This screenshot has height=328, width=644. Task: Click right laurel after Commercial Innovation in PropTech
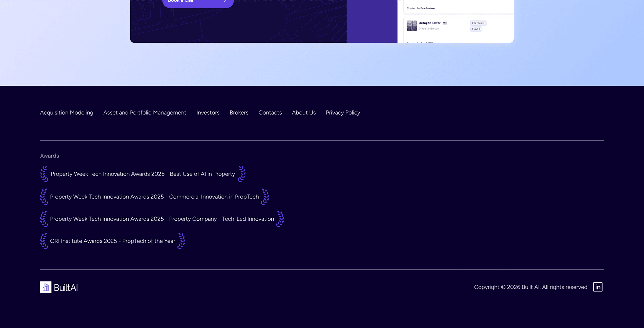(265, 197)
